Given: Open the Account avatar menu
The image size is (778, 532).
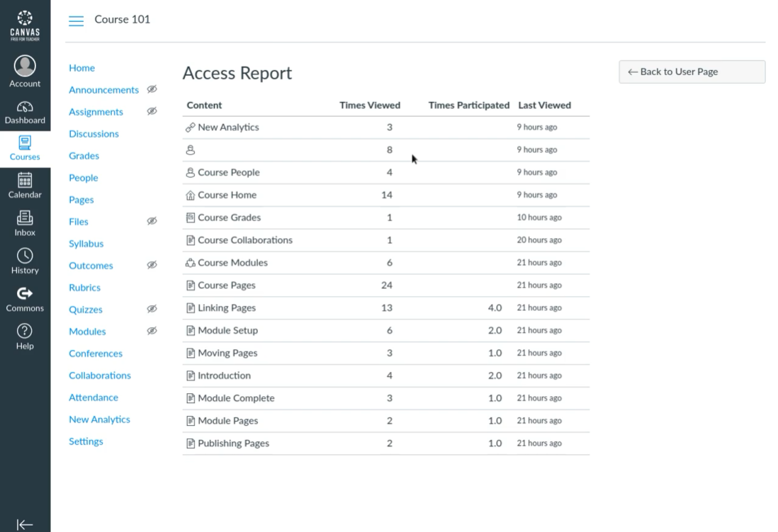Looking at the screenshot, I should point(25,72).
